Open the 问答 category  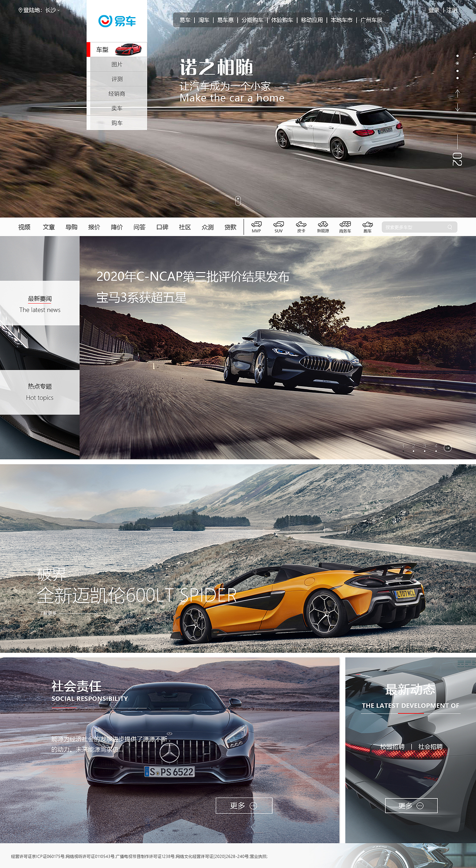point(139,227)
